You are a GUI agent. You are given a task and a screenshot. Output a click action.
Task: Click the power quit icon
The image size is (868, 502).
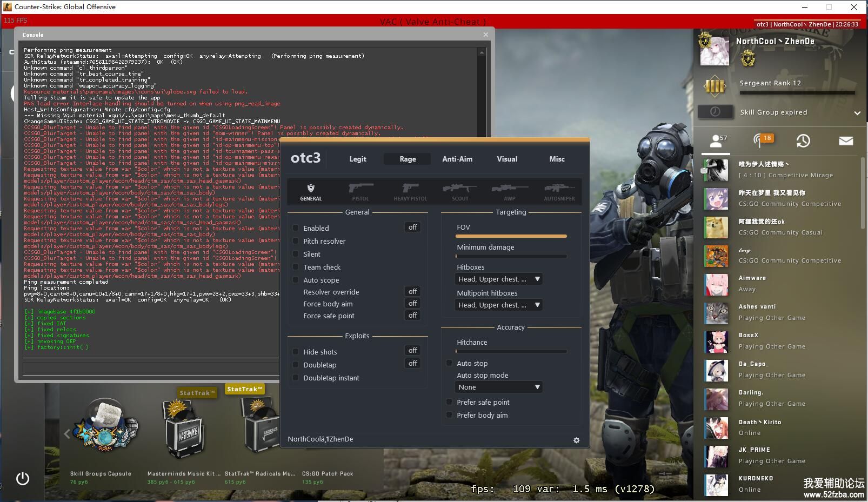click(x=23, y=479)
